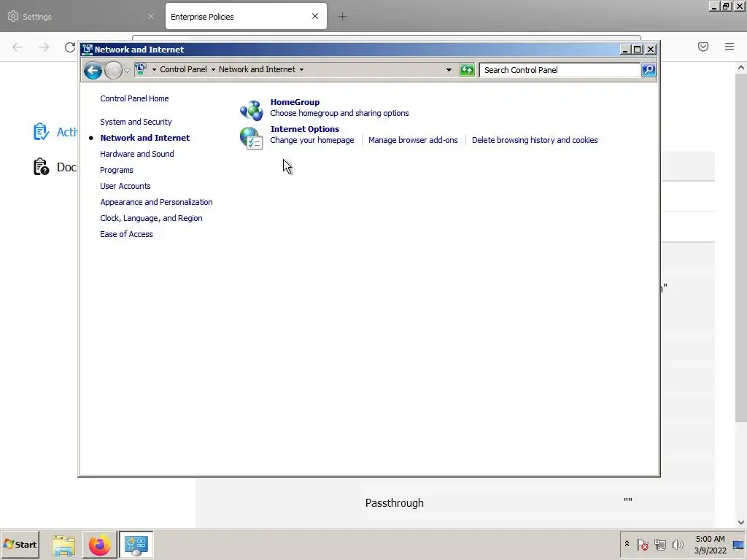Image resolution: width=747 pixels, height=560 pixels.
Task: Click the Show desktop button
Action: pyautogui.click(x=738, y=545)
